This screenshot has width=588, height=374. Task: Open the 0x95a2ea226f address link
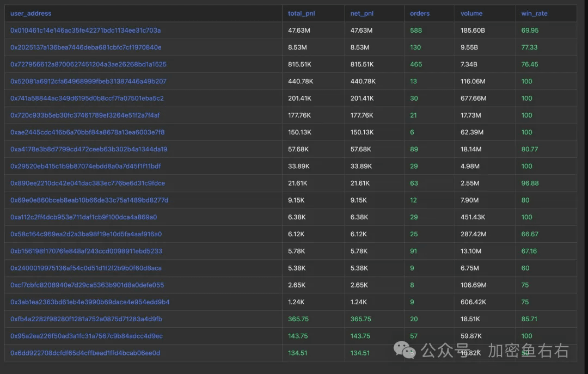pyautogui.click(x=87, y=336)
